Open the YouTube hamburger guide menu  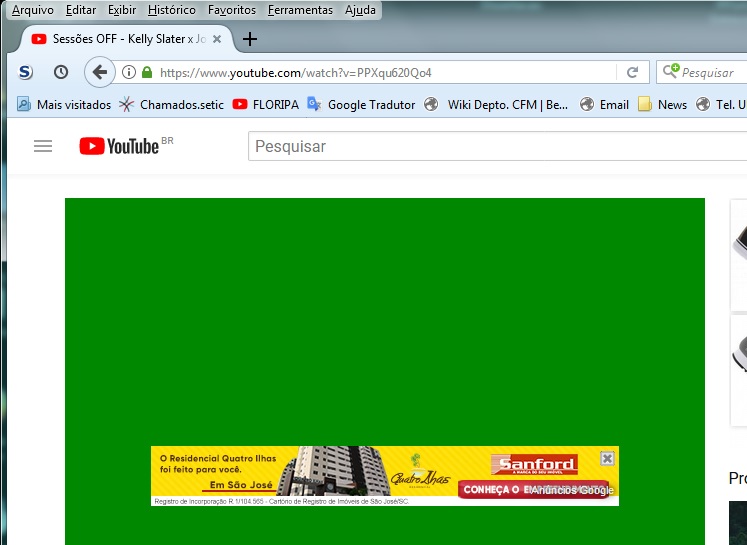[x=42, y=146]
